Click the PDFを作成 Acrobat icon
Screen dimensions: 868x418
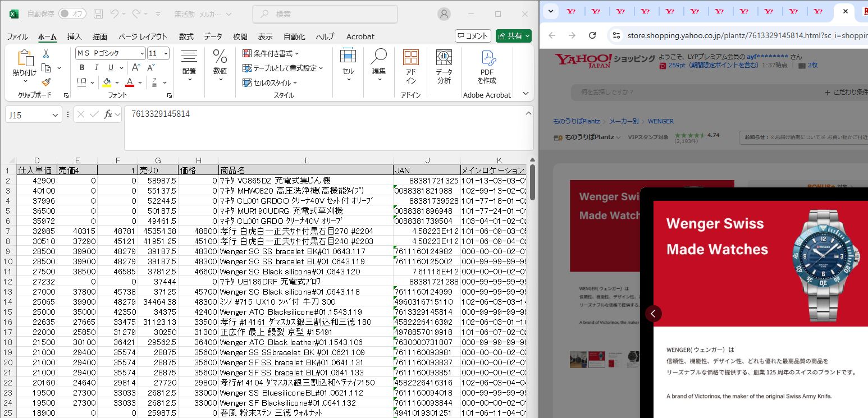[487, 66]
